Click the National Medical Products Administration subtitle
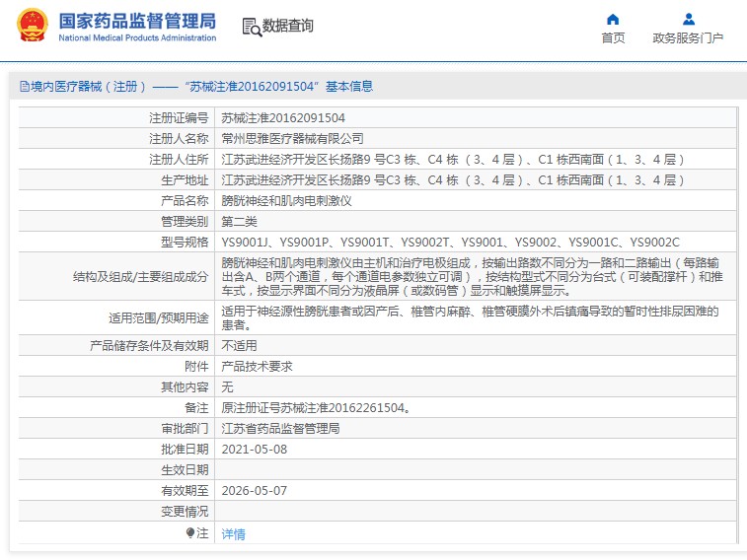The image size is (747, 560). pyautogui.click(x=137, y=38)
